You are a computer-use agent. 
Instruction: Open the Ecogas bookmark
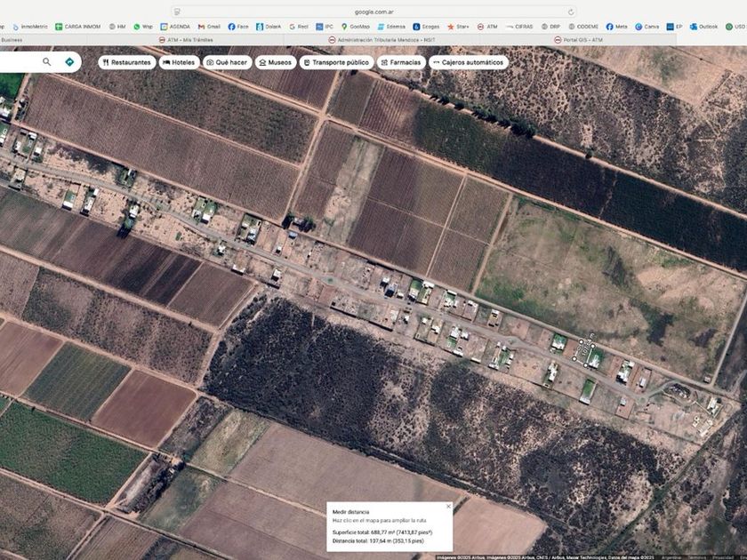point(425,27)
